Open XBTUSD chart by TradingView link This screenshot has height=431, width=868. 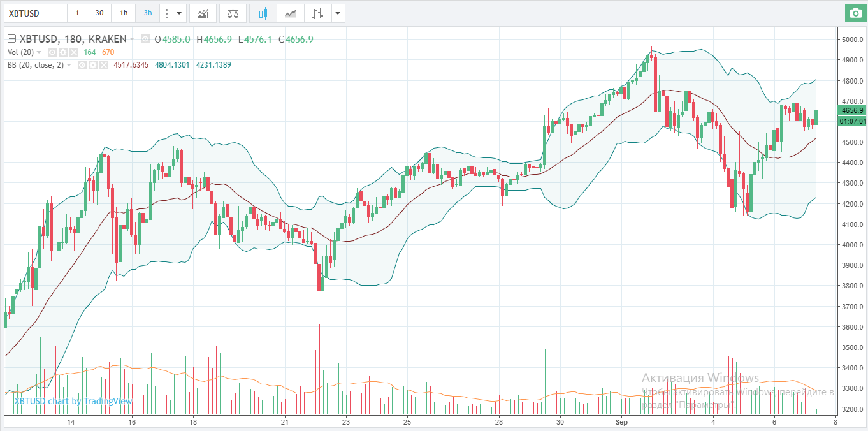[x=73, y=401]
